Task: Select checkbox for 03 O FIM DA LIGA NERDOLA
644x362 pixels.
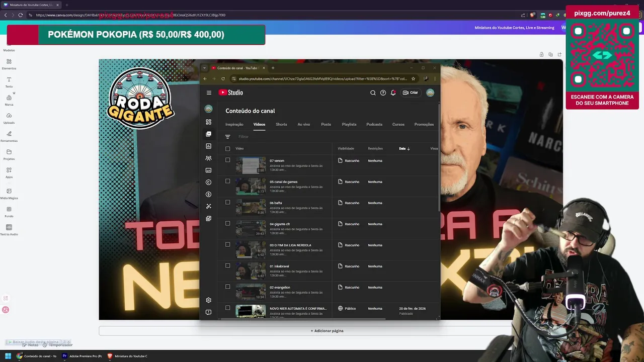Action: [227, 244]
